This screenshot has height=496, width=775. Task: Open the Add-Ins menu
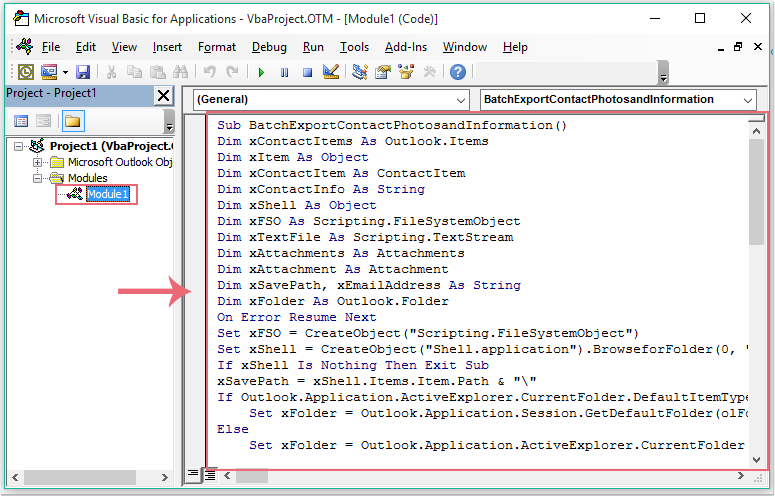pos(406,47)
